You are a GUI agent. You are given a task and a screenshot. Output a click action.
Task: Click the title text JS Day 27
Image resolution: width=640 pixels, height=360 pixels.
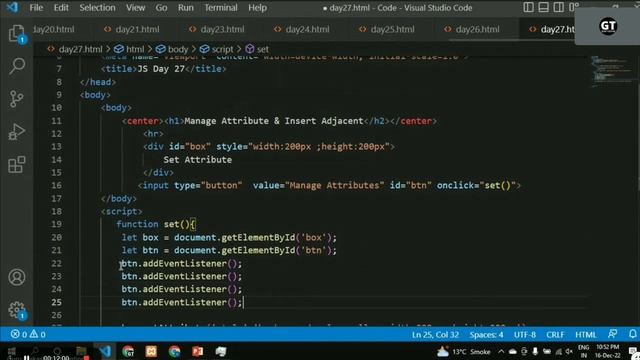161,69
